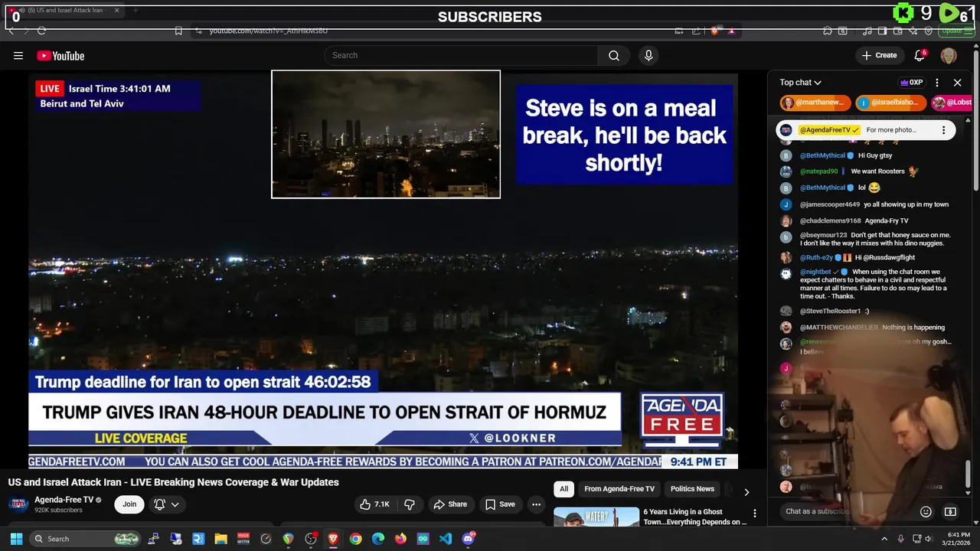980x551 pixels.
Task: Open Chrome from the taskbar
Action: [x=355, y=539]
